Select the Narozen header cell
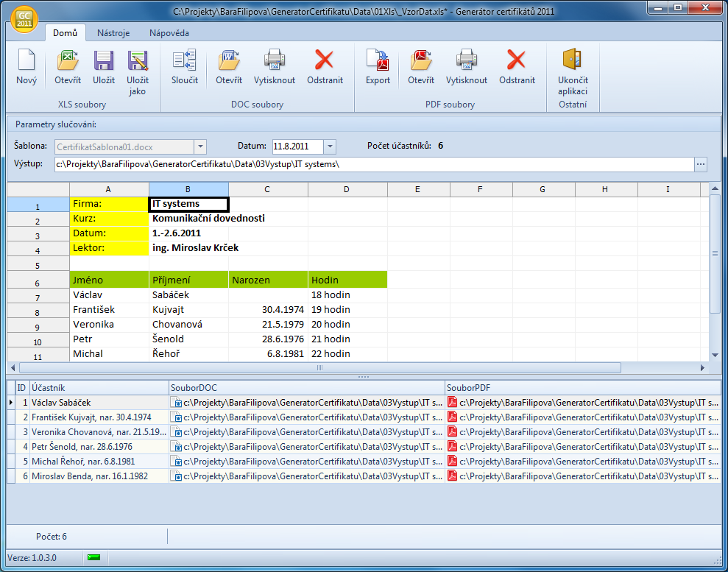This screenshot has height=572, width=728. [268, 280]
